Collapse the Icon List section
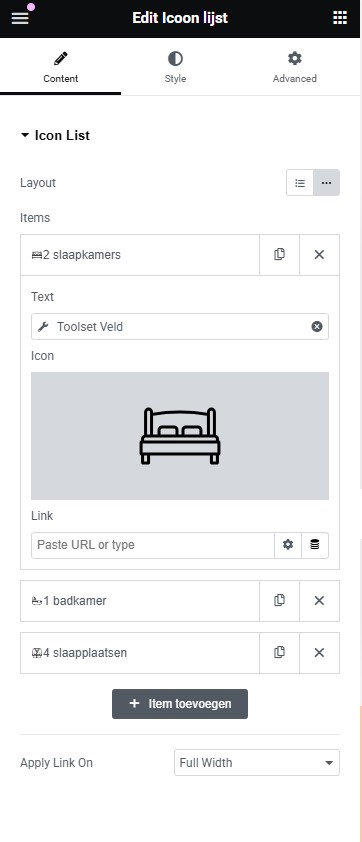Image resolution: width=362 pixels, height=842 pixels. (x=55, y=135)
